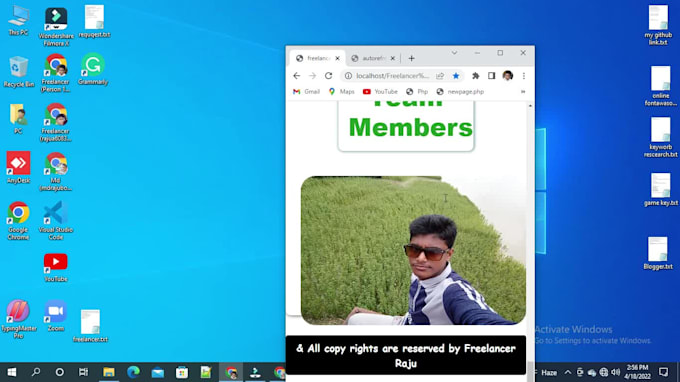Screen dimensions: 680x382
Task: Open a new Chrome tab
Action: click(412, 58)
